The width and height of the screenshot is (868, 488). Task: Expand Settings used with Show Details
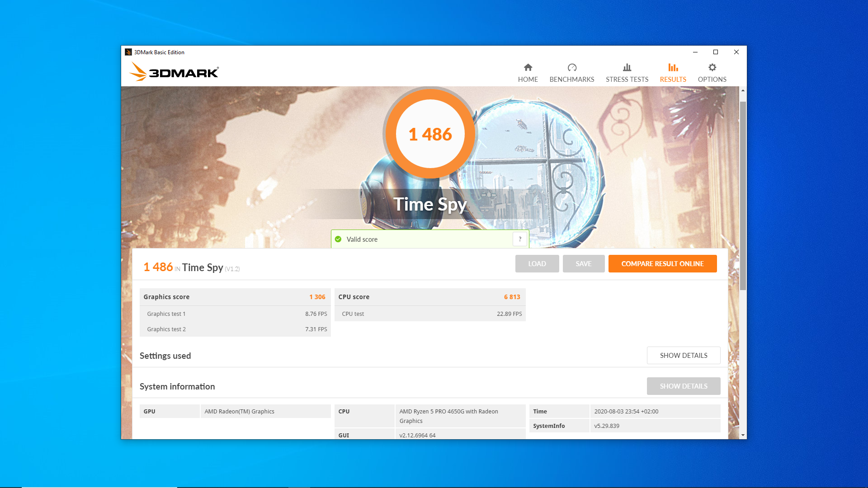click(x=683, y=356)
